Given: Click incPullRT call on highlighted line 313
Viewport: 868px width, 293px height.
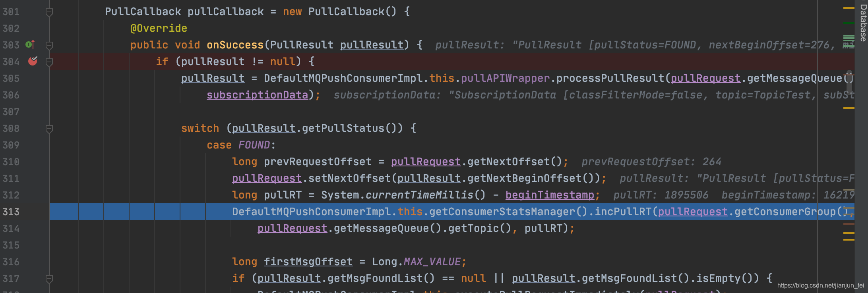Looking at the screenshot, I should (623, 212).
